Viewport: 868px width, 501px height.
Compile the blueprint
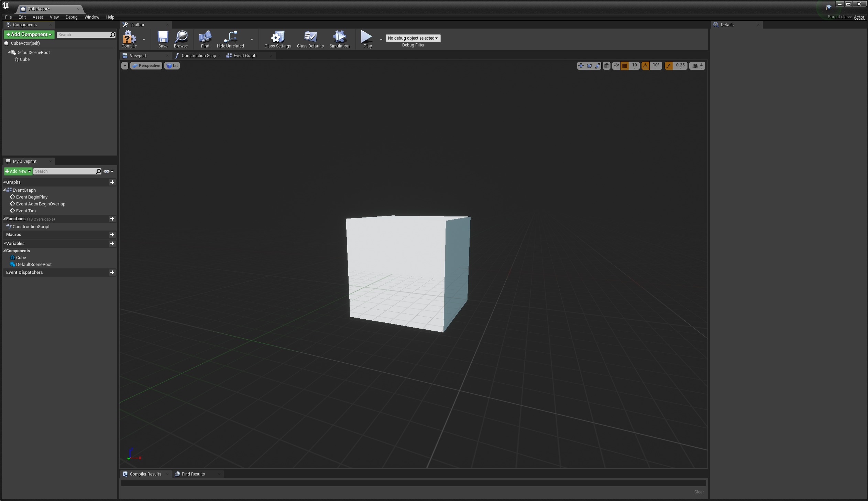coord(129,39)
